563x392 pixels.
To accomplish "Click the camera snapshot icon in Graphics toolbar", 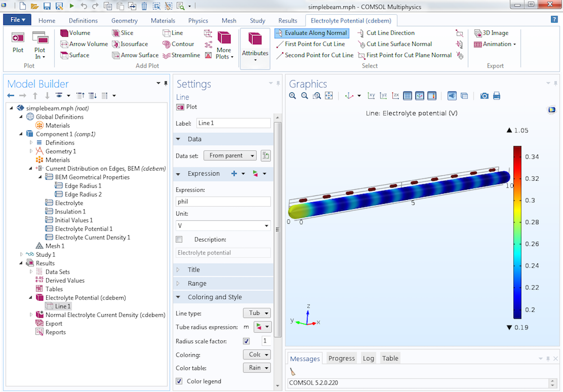I will (484, 96).
